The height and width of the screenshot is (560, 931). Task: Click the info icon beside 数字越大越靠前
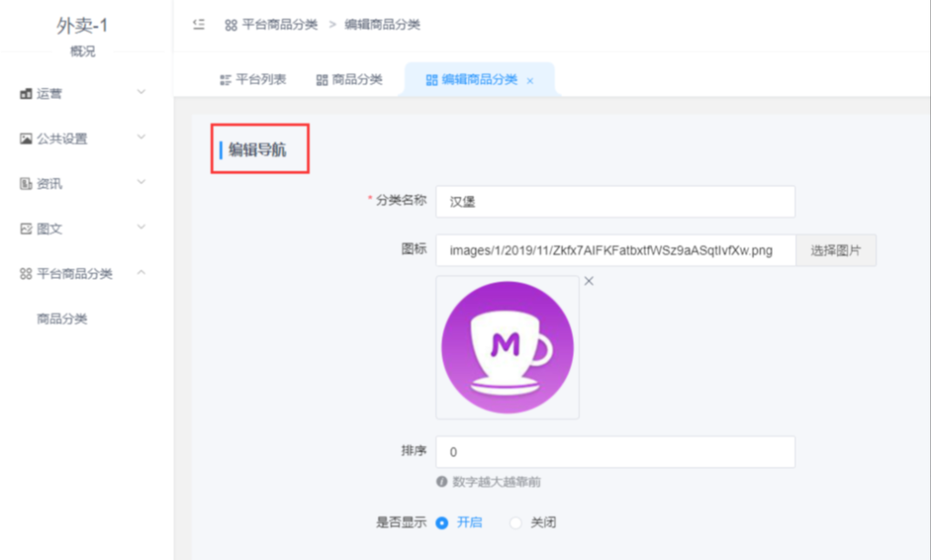442,482
